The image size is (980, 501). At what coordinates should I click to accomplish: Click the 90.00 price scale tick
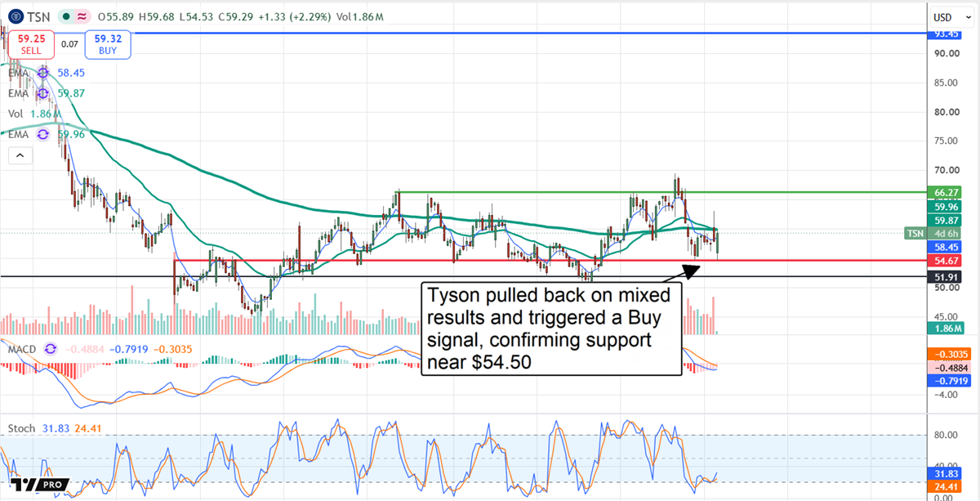tap(946, 53)
